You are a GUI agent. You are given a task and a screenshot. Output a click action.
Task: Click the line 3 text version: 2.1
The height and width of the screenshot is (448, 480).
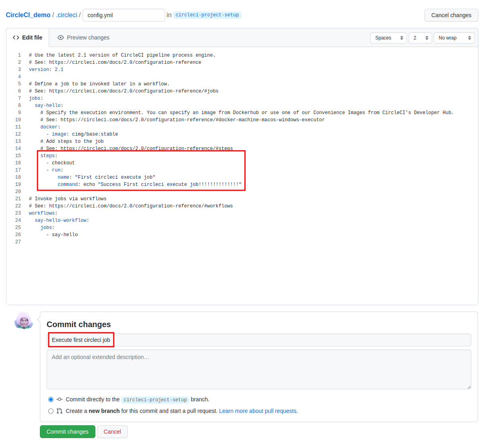[x=46, y=69]
